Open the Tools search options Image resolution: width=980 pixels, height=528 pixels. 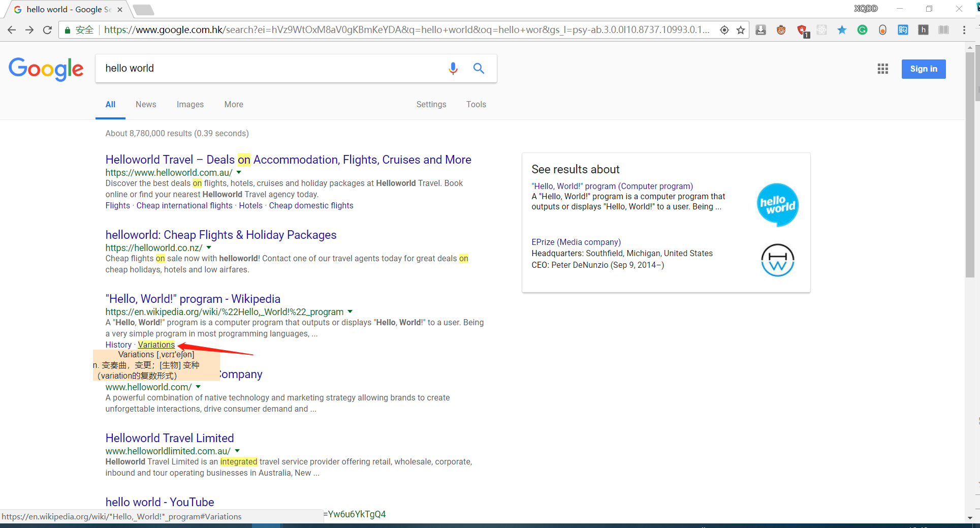coord(476,104)
